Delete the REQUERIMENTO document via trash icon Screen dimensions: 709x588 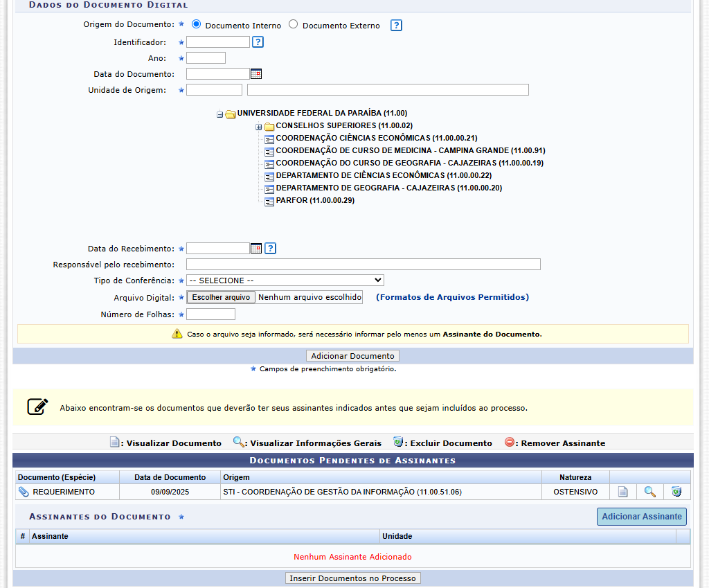coord(676,492)
